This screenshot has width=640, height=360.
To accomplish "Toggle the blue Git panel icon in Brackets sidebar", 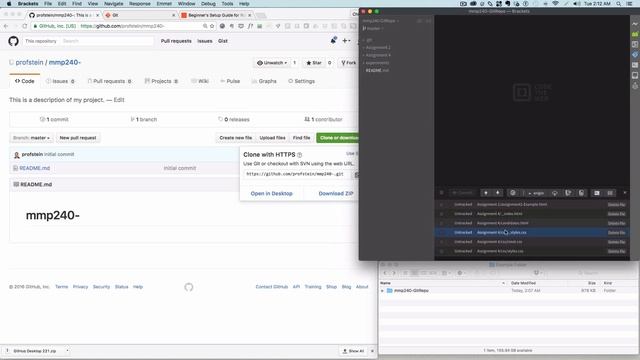I will [635, 55].
